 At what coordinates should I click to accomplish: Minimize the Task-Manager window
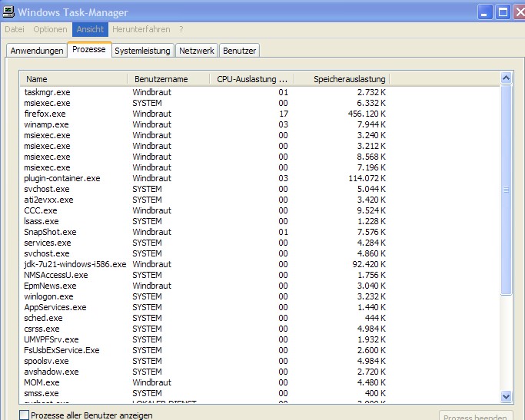click(484, 12)
